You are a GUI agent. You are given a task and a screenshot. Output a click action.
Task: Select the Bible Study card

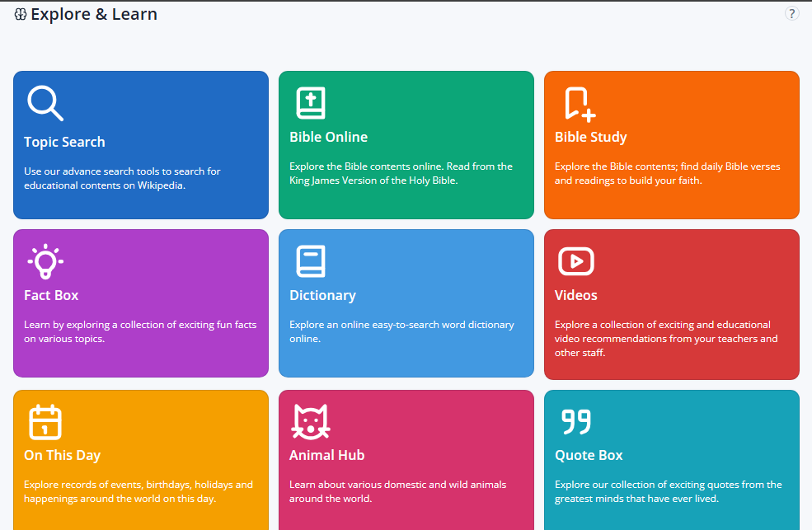point(671,144)
